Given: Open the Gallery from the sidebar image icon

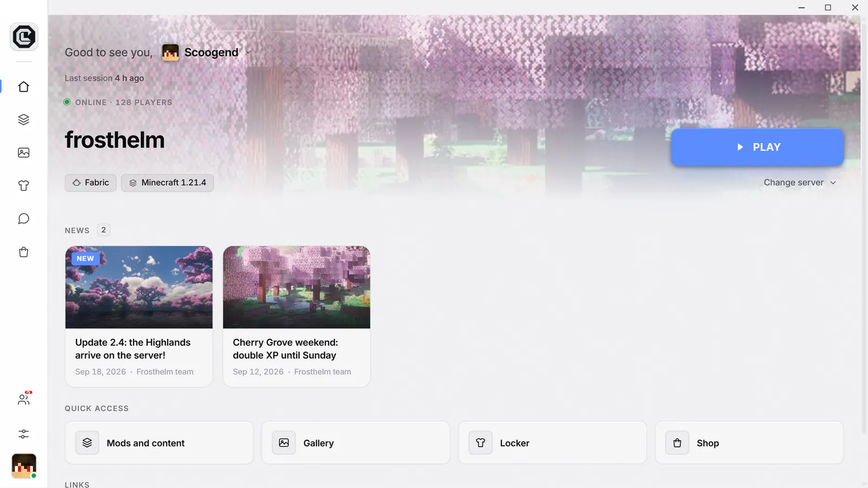Looking at the screenshot, I should click(24, 153).
